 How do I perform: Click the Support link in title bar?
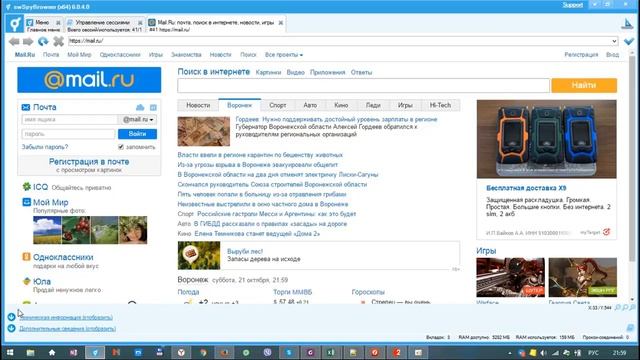[x=573, y=5]
